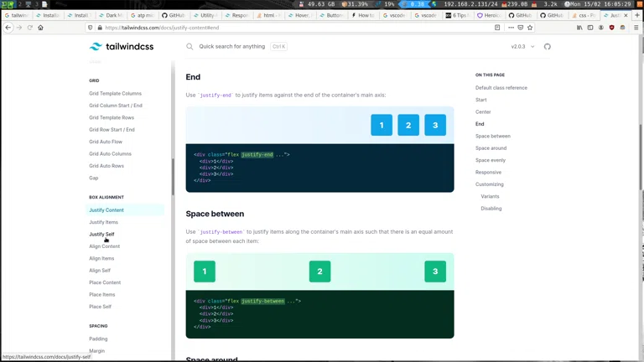Jump to Center section

(483, 112)
